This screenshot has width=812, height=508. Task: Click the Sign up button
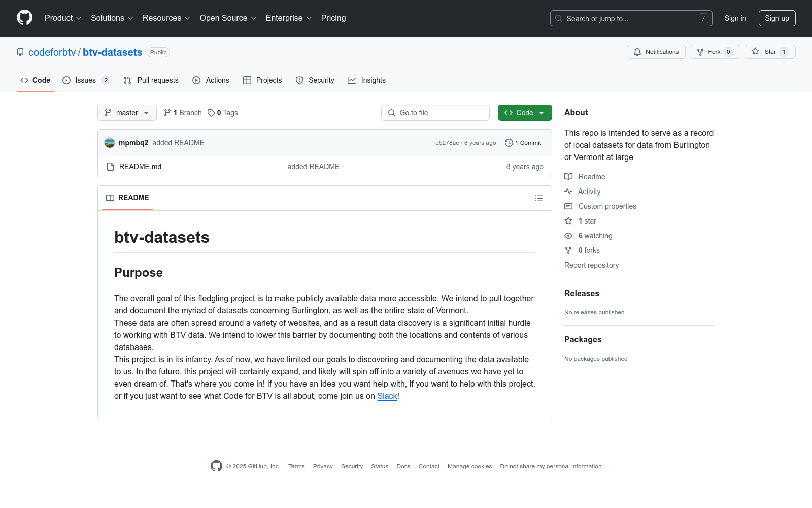(777, 18)
